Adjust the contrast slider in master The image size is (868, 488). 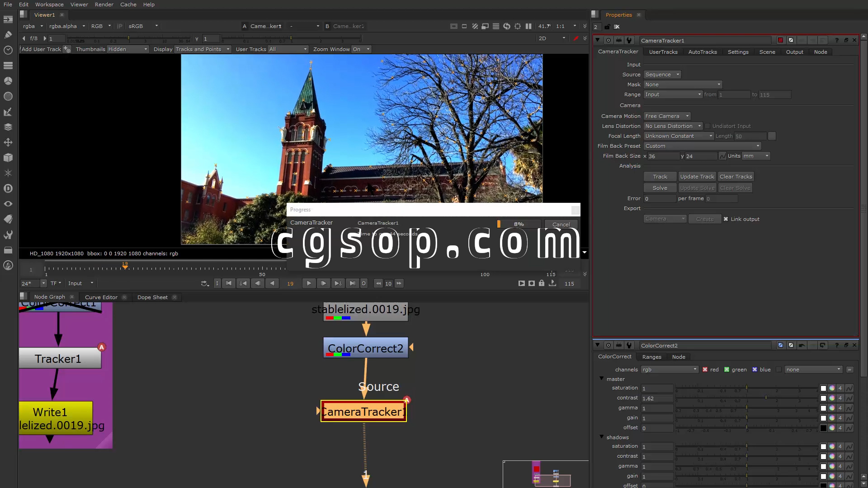[x=766, y=398]
